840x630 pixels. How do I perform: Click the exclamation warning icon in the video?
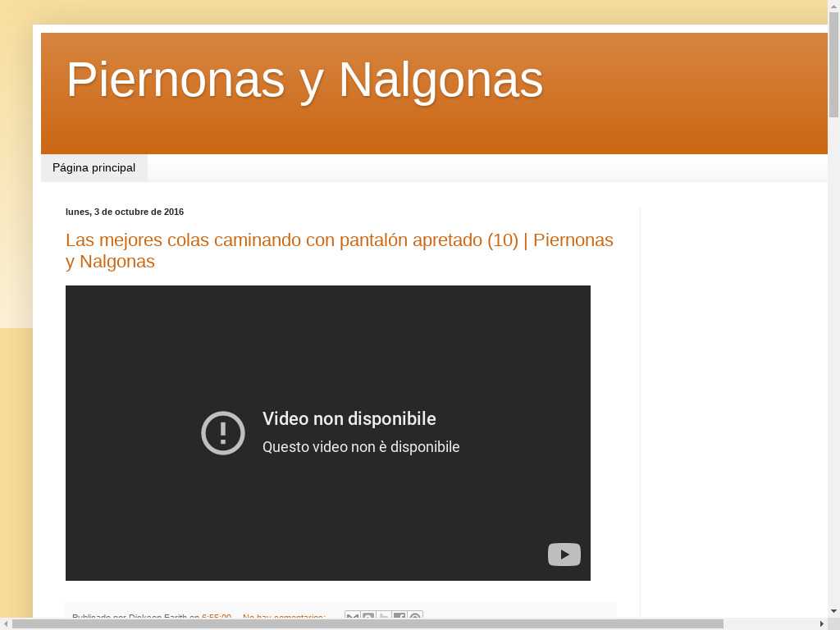click(x=223, y=433)
